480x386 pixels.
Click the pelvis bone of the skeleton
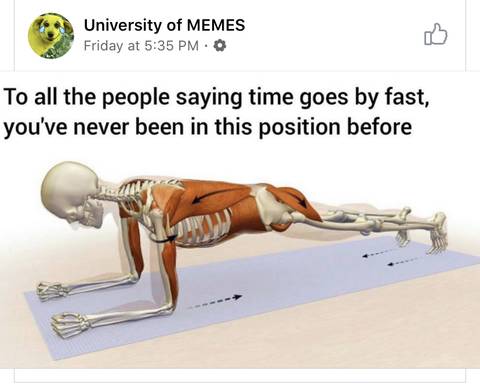[272, 207]
